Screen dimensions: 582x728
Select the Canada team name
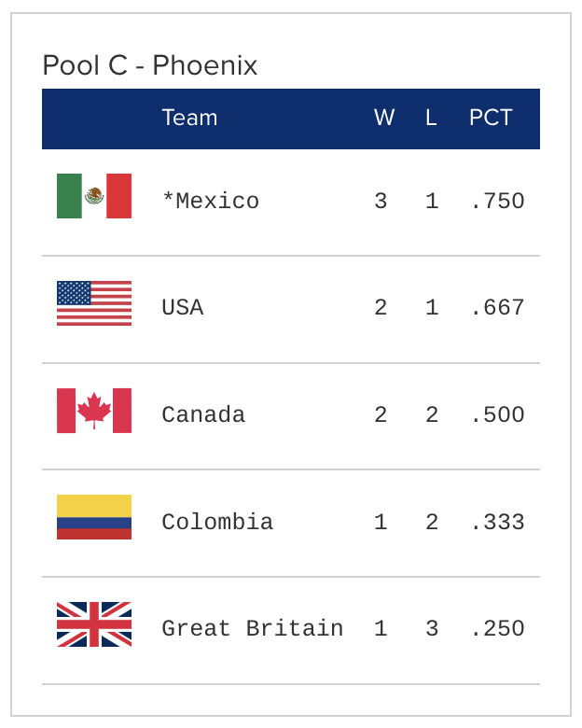tap(203, 414)
